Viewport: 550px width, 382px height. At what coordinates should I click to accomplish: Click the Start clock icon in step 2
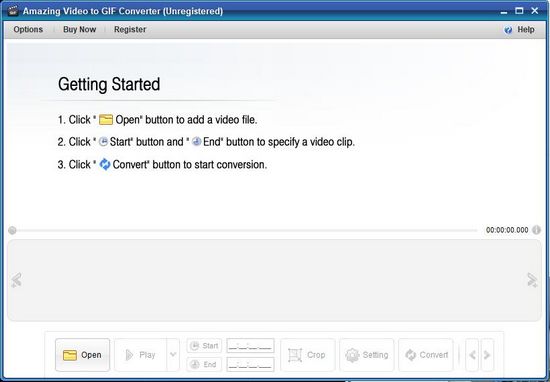pos(103,142)
